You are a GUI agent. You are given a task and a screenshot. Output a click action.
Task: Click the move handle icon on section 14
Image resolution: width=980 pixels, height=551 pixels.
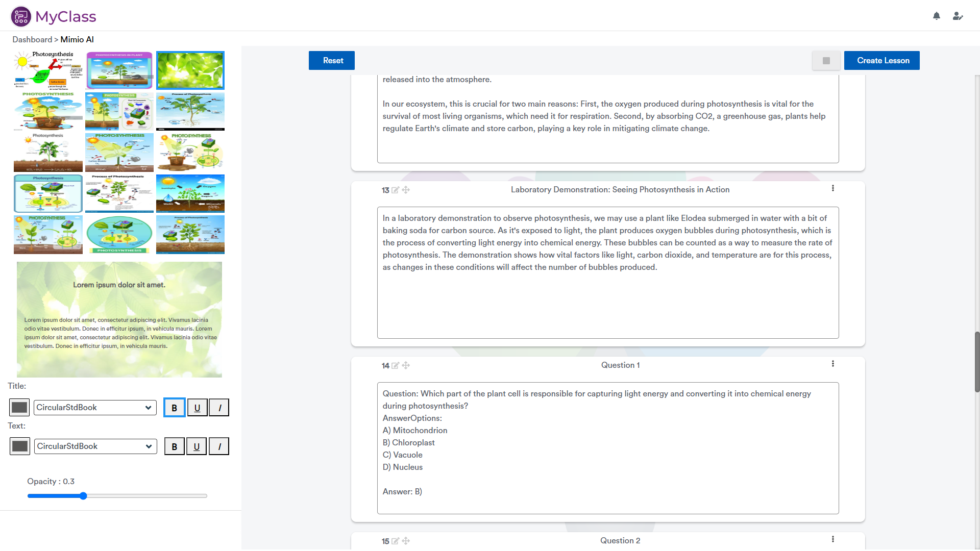(406, 366)
